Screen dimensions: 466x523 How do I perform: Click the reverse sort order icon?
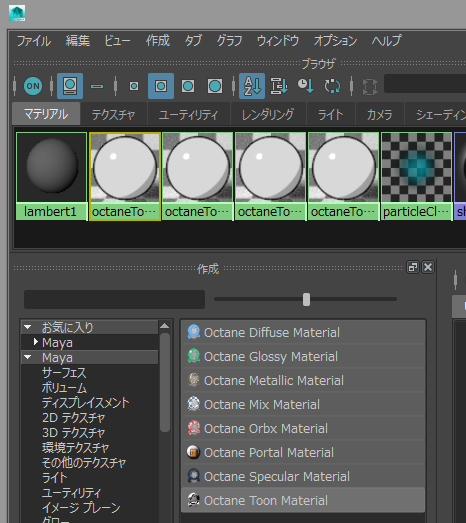[x=332, y=86]
